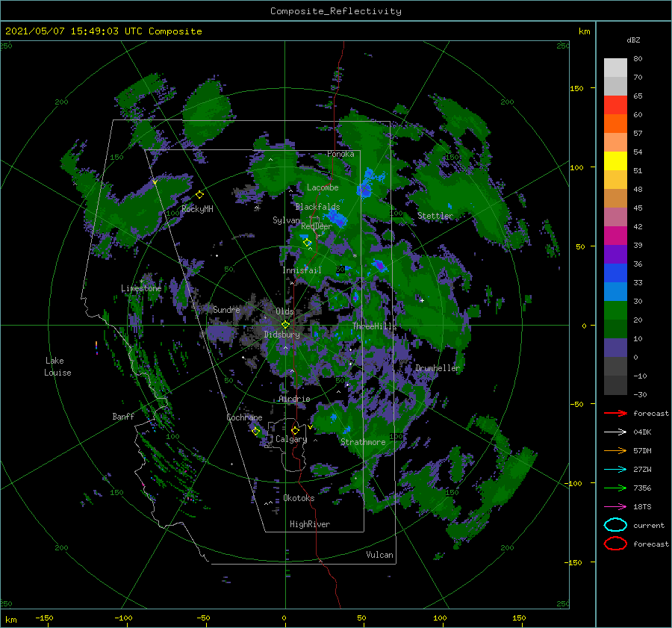
Task: Click the Sylvan label
Action: click(286, 220)
